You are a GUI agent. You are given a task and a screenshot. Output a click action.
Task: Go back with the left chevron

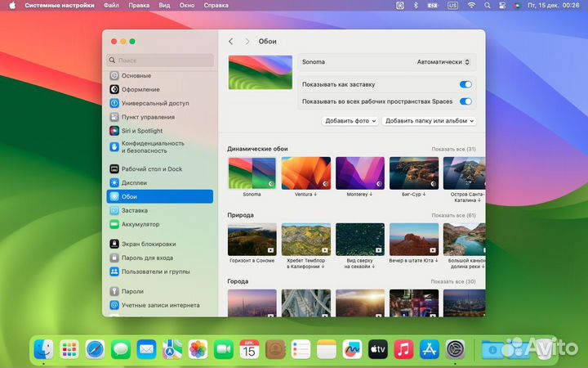point(230,42)
